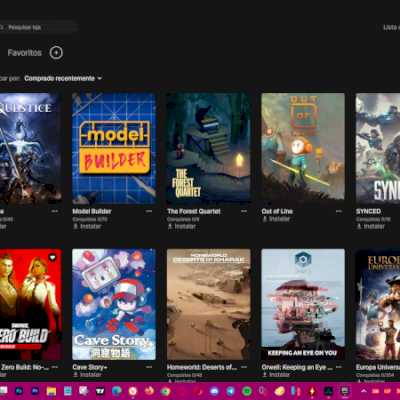
Task: Open the Model Builder cover art
Action: 114,149
